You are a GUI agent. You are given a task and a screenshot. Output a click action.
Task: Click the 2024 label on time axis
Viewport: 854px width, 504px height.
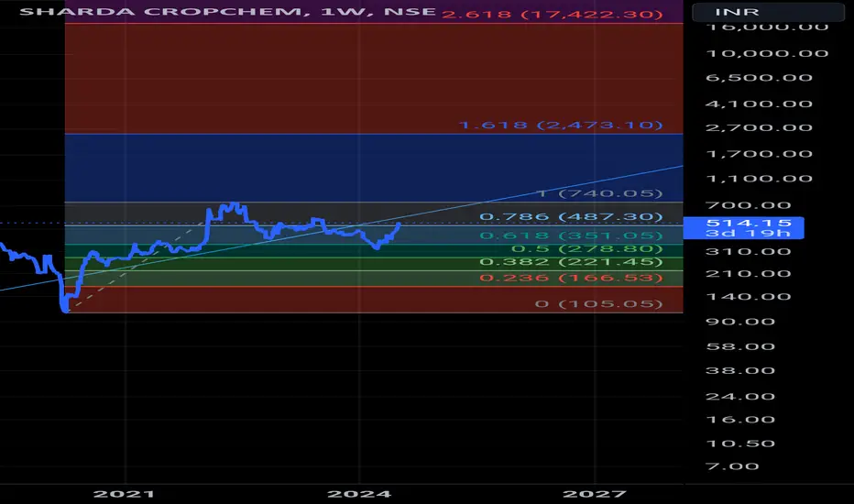coord(359,494)
